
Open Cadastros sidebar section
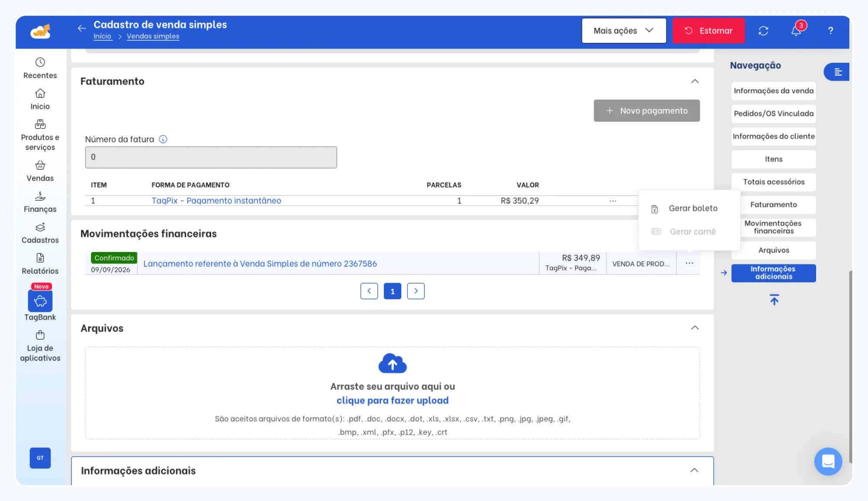pos(40,233)
